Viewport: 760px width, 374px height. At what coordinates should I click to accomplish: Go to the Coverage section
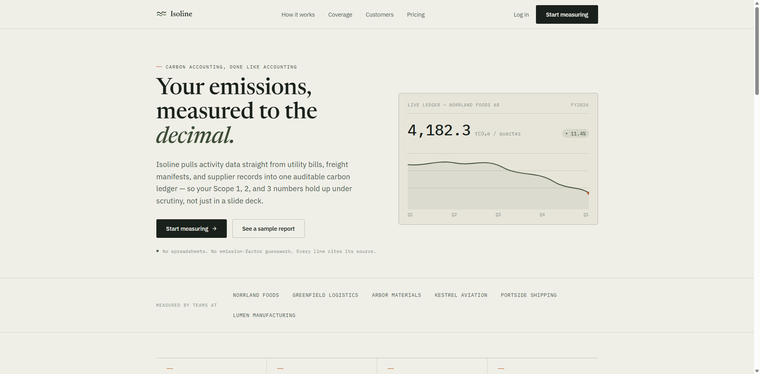pyautogui.click(x=340, y=15)
